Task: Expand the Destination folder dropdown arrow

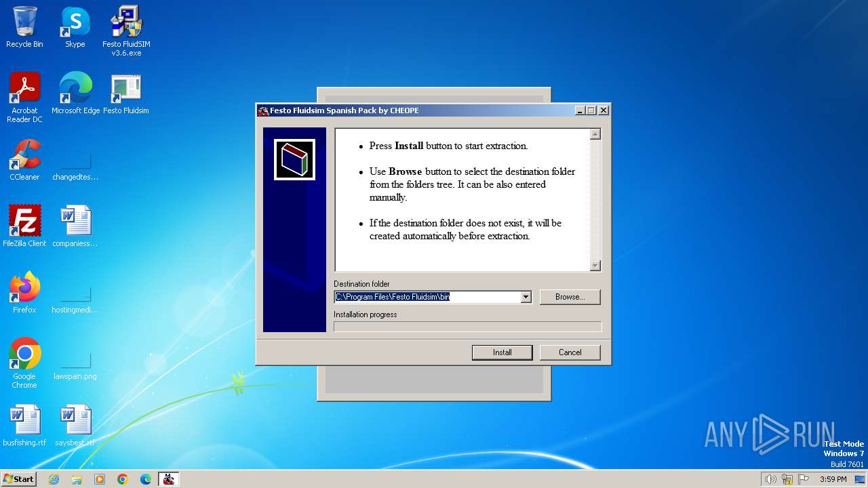Action: click(x=526, y=297)
